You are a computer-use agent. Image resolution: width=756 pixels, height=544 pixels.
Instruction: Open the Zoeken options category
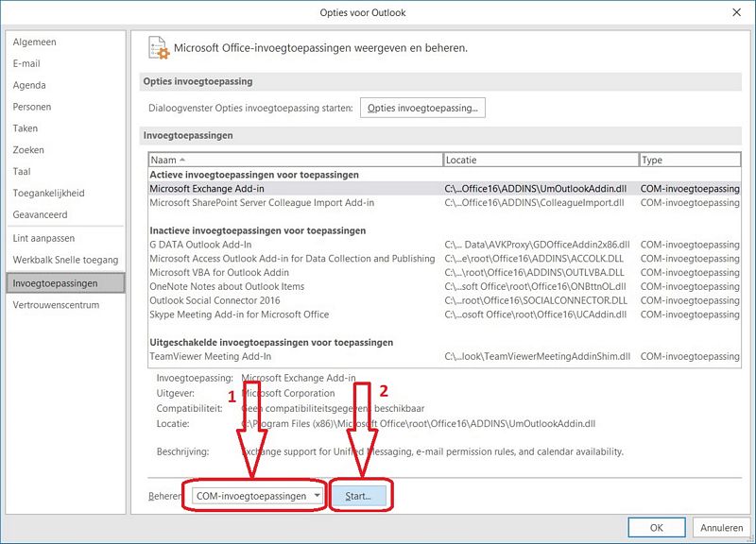[28, 150]
